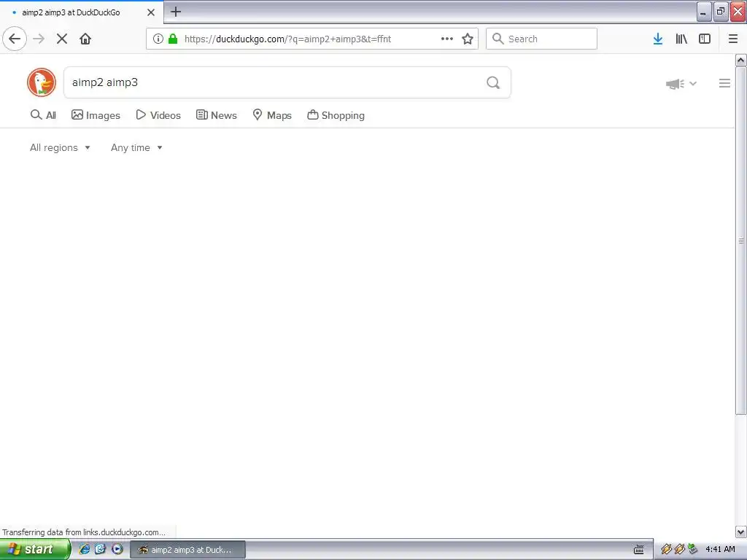Switch to Maps results
The height and width of the screenshot is (560, 747).
coord(272,115)
